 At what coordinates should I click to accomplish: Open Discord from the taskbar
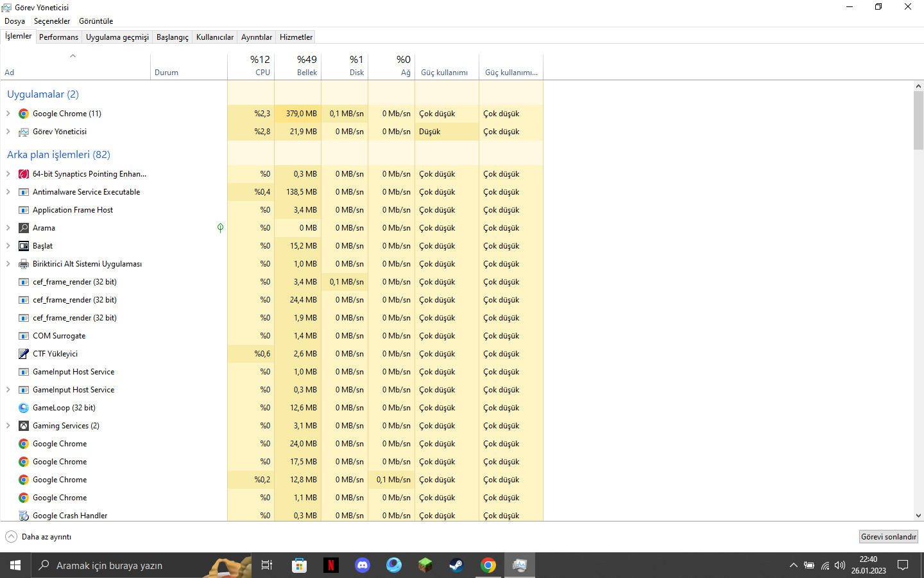tap(363, 565)
